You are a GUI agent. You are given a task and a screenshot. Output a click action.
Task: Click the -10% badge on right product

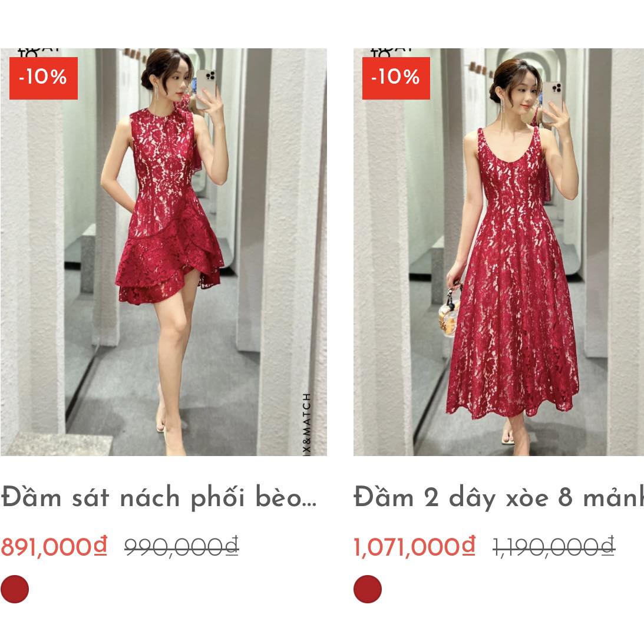(x=396, y=78)
